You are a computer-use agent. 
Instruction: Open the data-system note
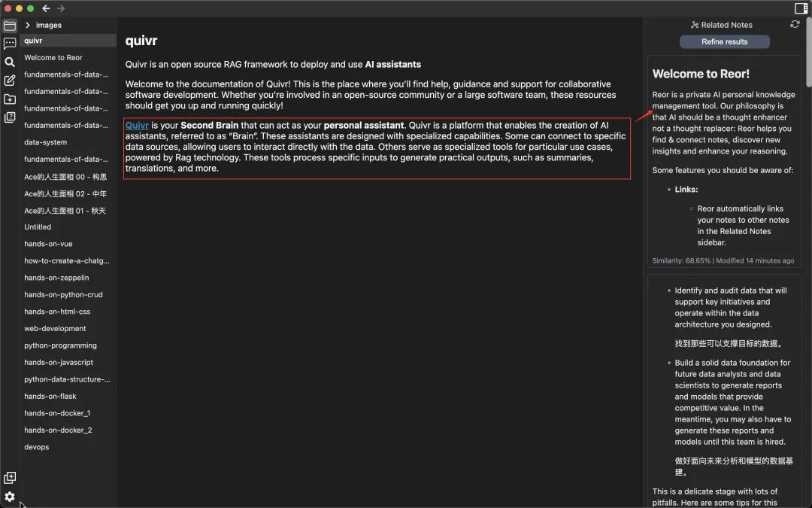pos(68,142)
